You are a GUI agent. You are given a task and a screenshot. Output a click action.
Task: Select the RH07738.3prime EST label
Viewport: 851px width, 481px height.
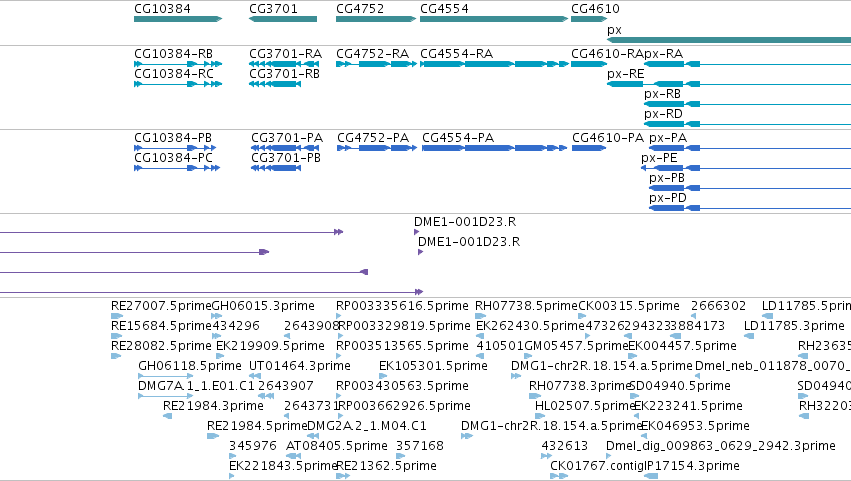(x=579, y=386)
